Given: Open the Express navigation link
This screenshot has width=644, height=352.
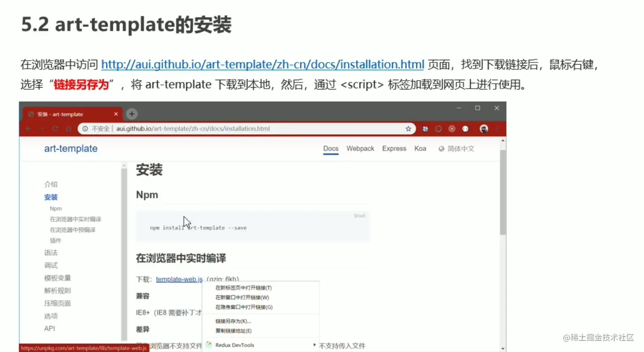Looking at the screenshot, I should click(x=394, y=149).
